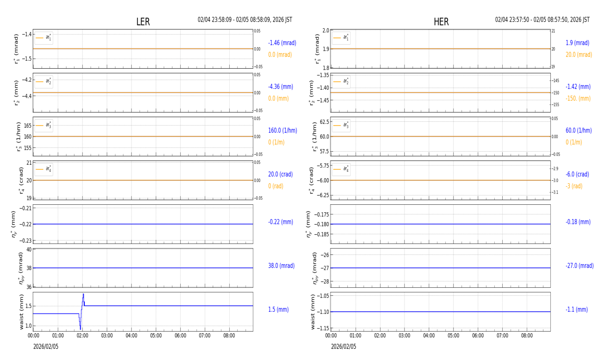The image size is (595, 364).
Task: Select the "07:00" time tick under HER
Action: pyautogui.click(x=502, y=336)
